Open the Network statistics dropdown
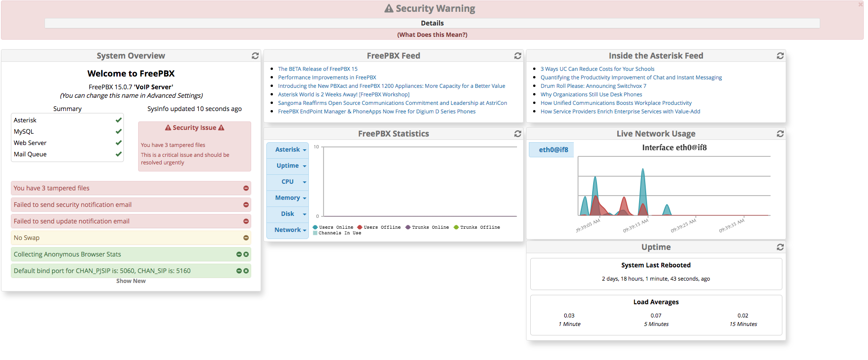868x360 pixels. (x=288, y=230)
